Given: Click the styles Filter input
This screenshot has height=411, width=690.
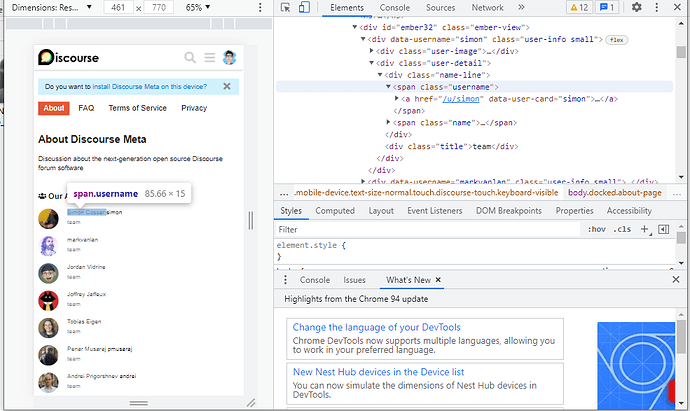Looking at the screenshot, I should tap(427, 229).
